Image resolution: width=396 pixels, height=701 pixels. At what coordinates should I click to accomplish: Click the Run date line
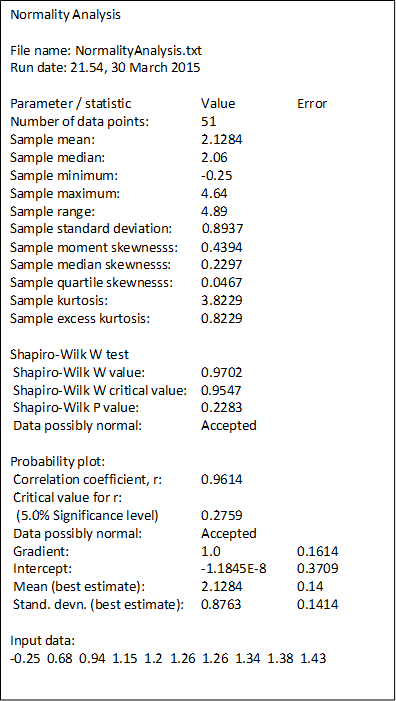105,68
